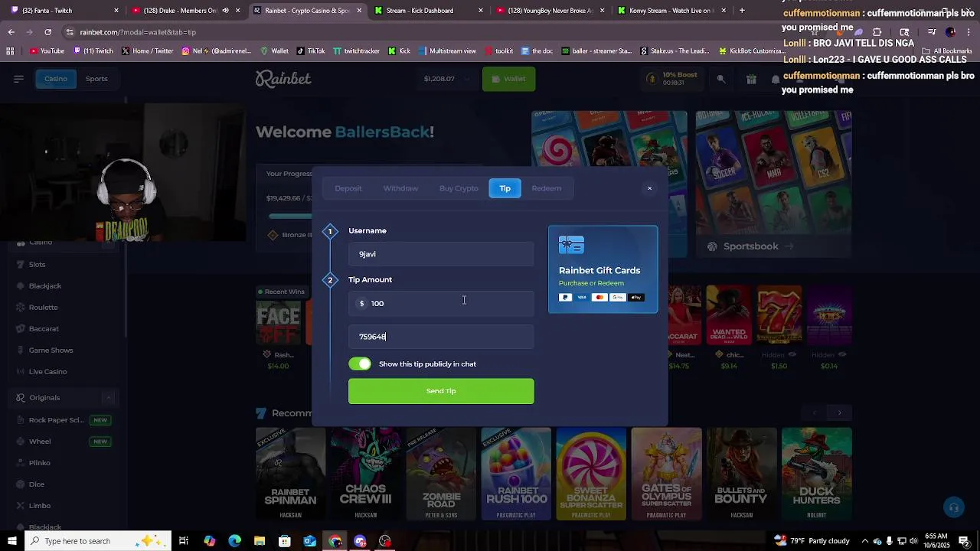Click the Live Casino sidebar icon
Screen dimensions: 980x551
tap(21, 371)
